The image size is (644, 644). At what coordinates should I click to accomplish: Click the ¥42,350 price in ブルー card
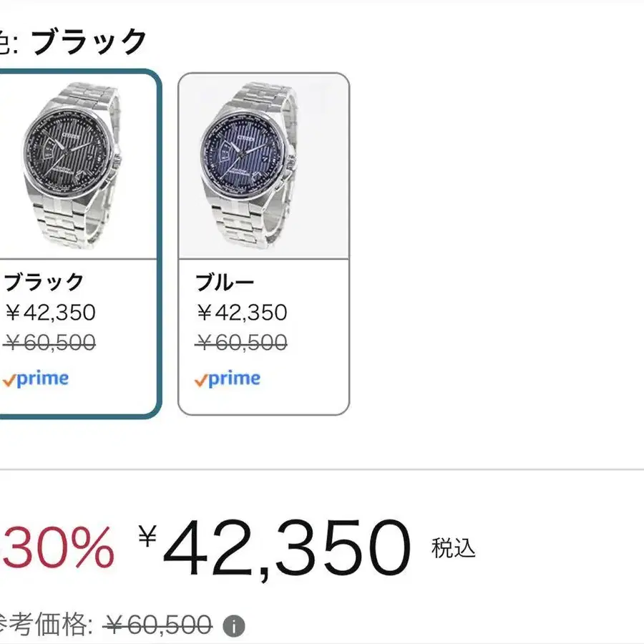242,313
